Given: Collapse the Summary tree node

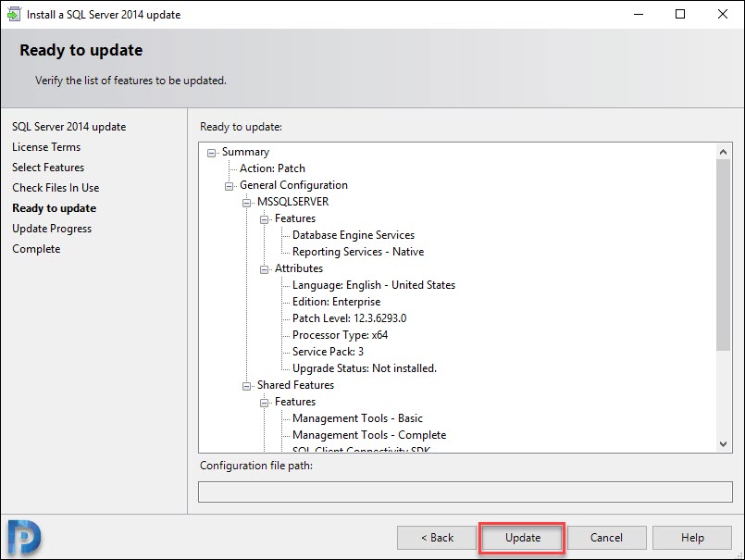Looking at the screenshot, I should (211, 153).
